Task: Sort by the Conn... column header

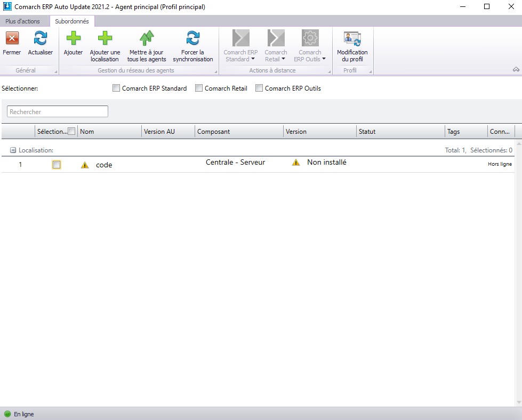Action: (501, 132)
